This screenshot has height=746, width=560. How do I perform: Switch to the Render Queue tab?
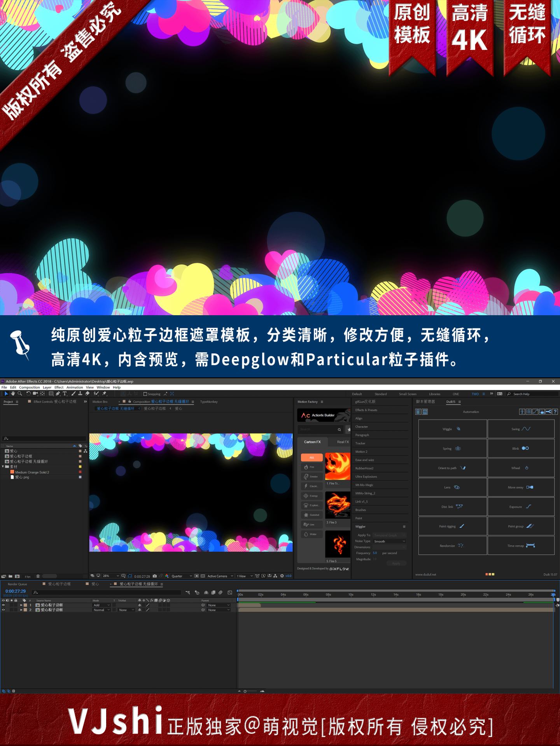[x=17, y=584]
